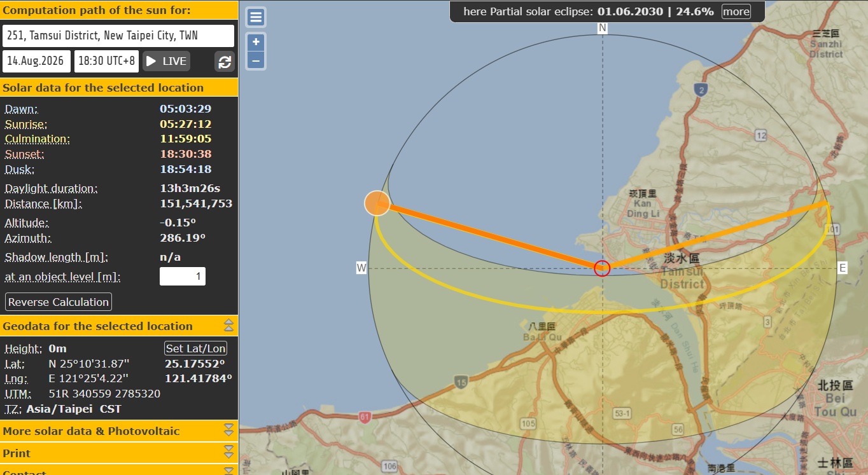Screen dimensions: 868x475
Task: Click the Altitude label
Action: pos(27,223)
